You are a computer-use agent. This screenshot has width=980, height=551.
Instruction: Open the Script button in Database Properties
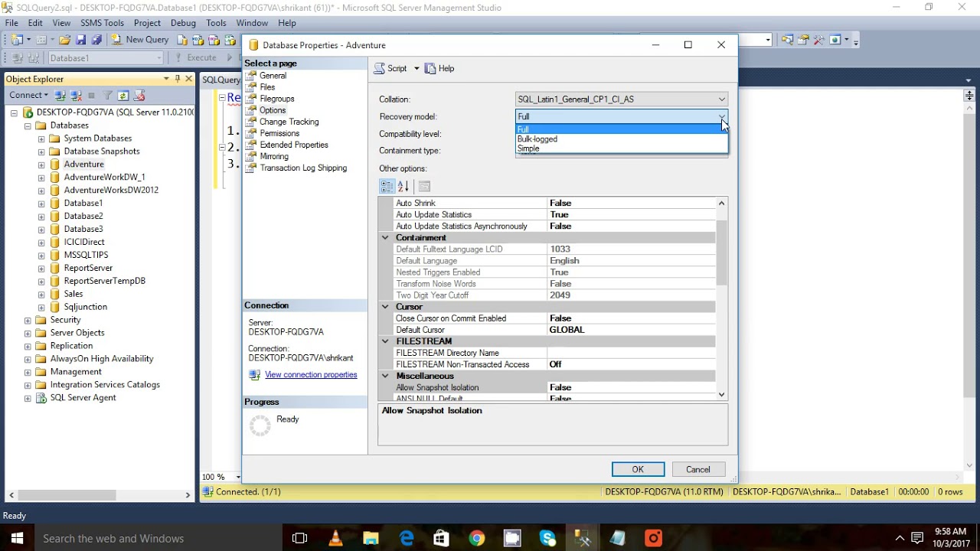(390, 68)
